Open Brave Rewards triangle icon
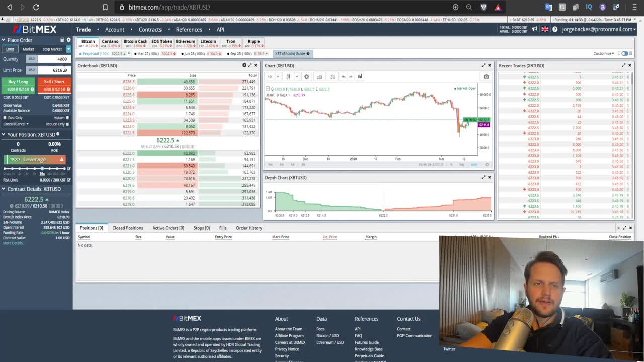The height and width of the screenshot is (362, 644). [x=498, y=7]
